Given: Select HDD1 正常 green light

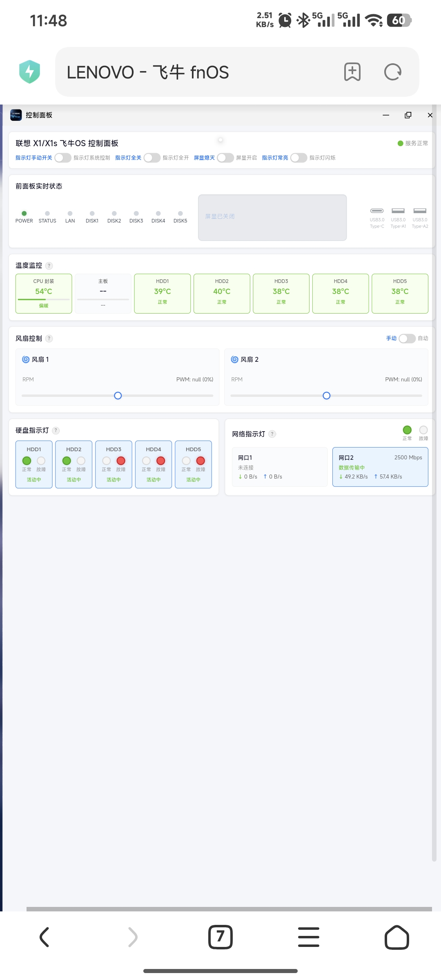Looking at the screenshot, I should click(x=27, y=461).
